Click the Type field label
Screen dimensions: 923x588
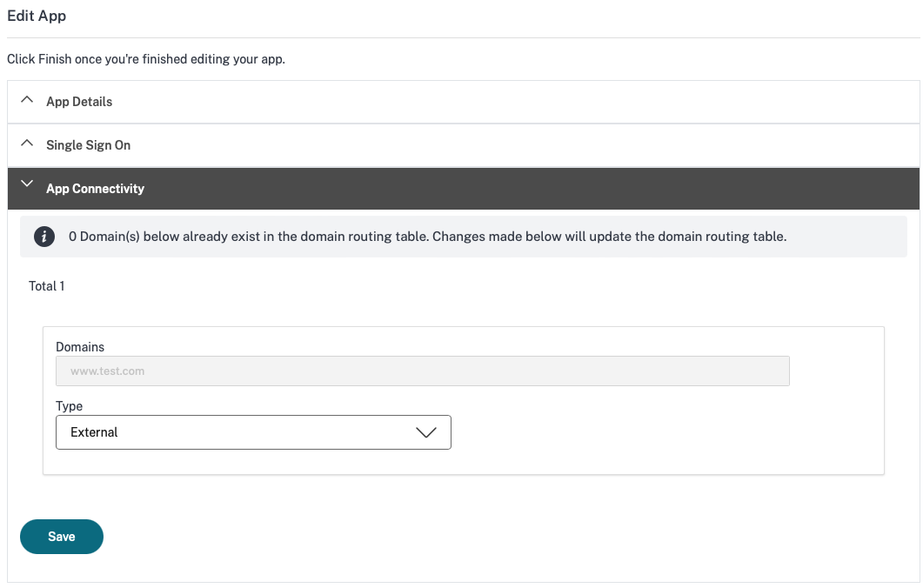point(69,406)
